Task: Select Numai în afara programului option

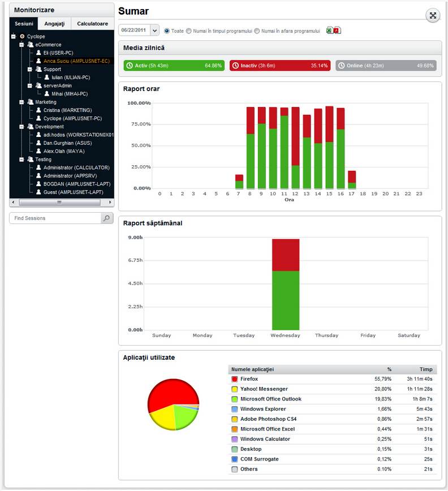Action: (257, 31)
